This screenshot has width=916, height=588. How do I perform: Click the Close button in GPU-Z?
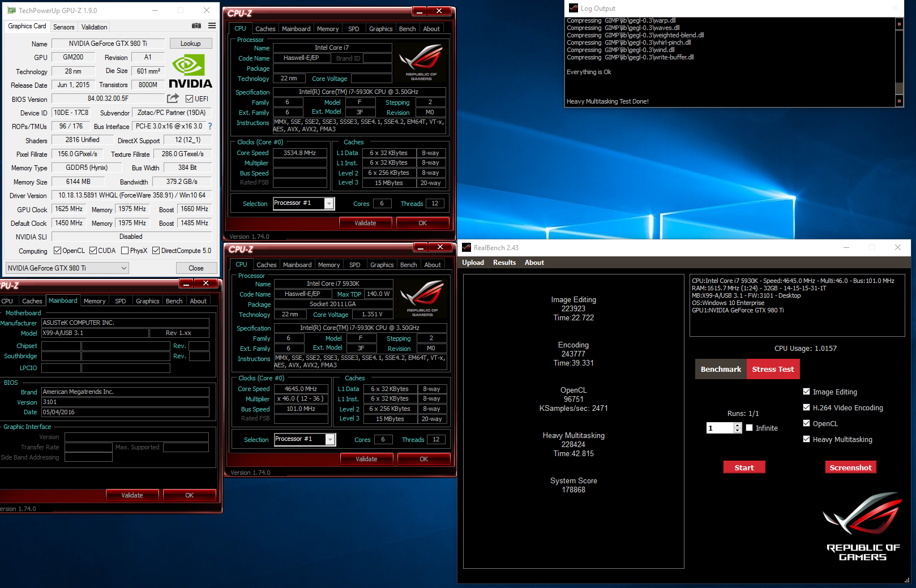click(x=196, y=268)
